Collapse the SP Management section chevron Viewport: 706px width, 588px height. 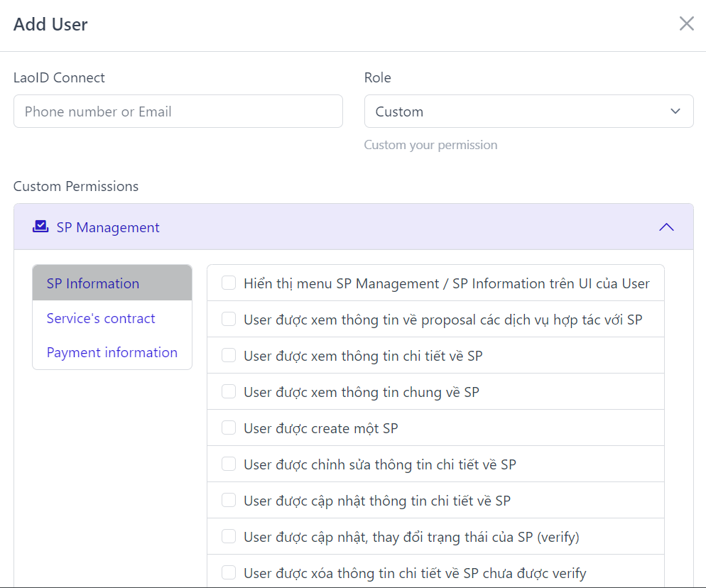coord(666,227)
